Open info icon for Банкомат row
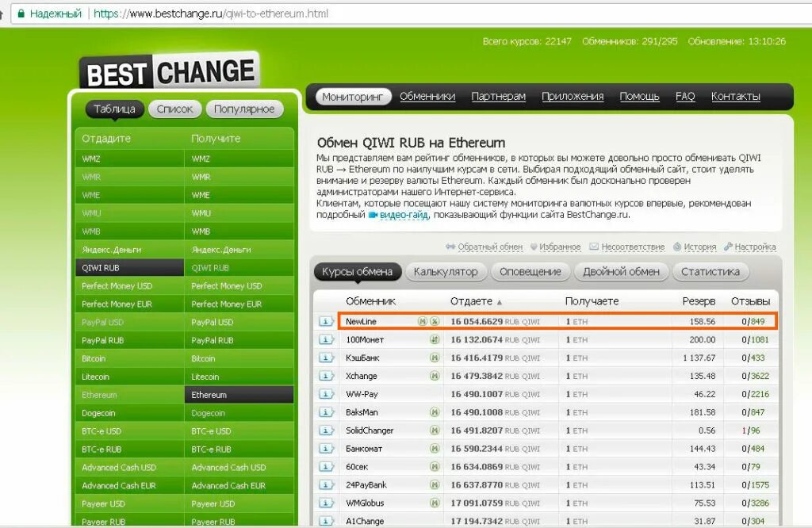This screenshot has width=812, height=528. pyautogui.click(x=326, y=448)
